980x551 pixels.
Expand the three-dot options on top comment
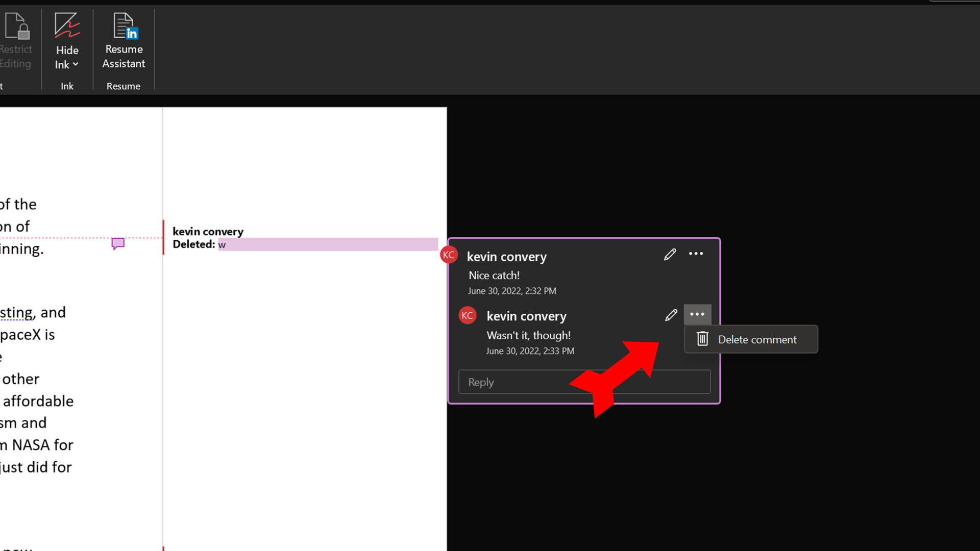(x=696, y=254)
